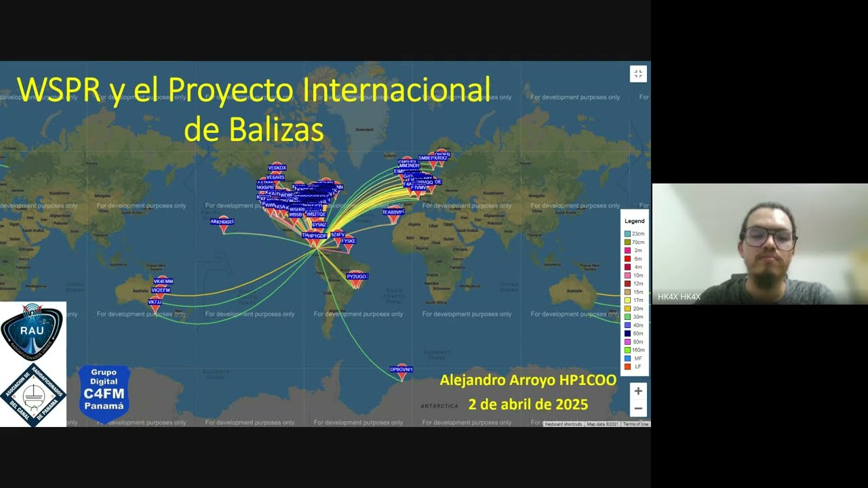Select the HK4X participant video thumbnail
Screen dimensions: 868x488
coord(760,244)
